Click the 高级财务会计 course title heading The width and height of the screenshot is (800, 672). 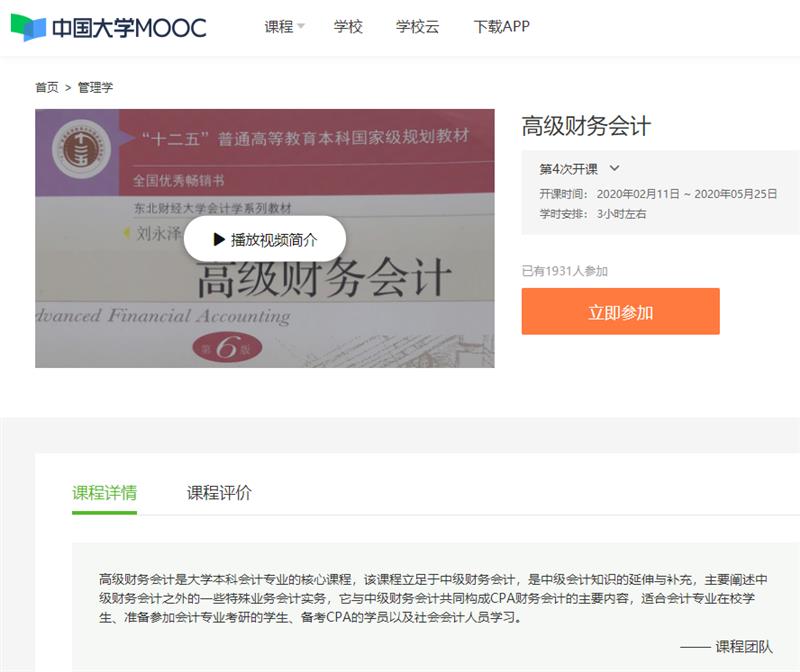[586, 126]
